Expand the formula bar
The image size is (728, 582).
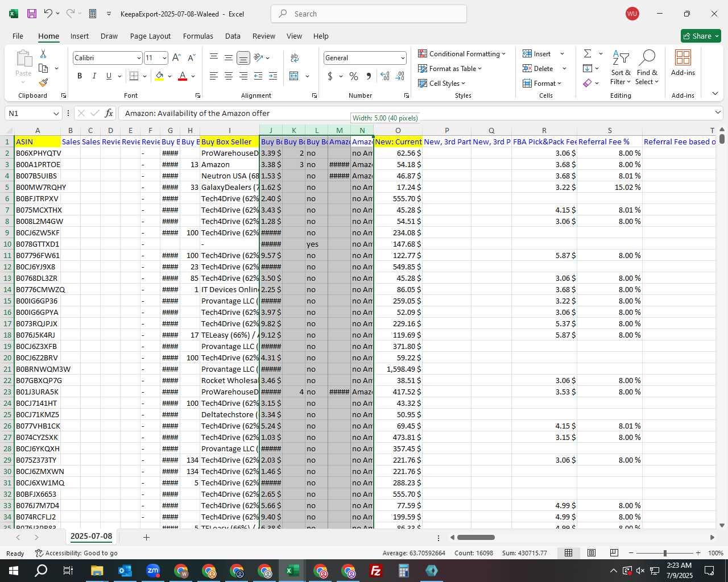tap(718, 113)
